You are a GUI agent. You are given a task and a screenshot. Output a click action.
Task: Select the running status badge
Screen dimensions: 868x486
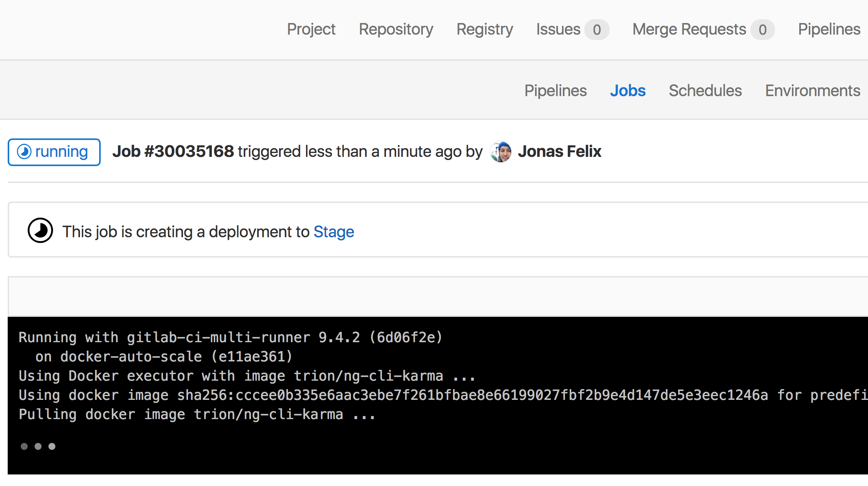54,152
